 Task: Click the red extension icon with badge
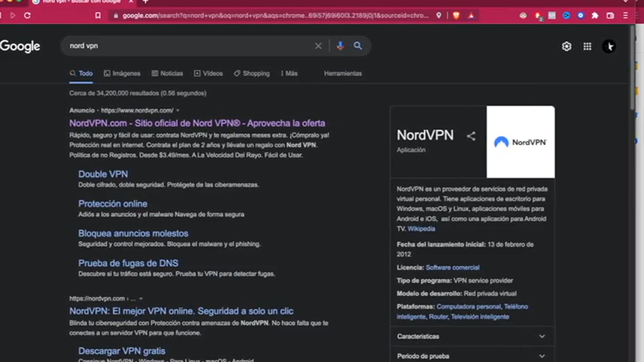point(538,16)
